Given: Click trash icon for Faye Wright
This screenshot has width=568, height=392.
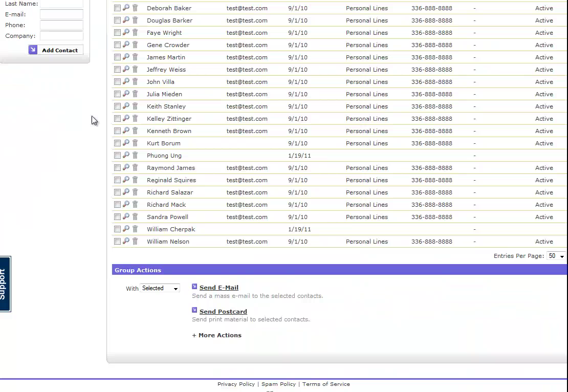Looking at the screenshot, I should pyautogui.click(x=135, y=32).
